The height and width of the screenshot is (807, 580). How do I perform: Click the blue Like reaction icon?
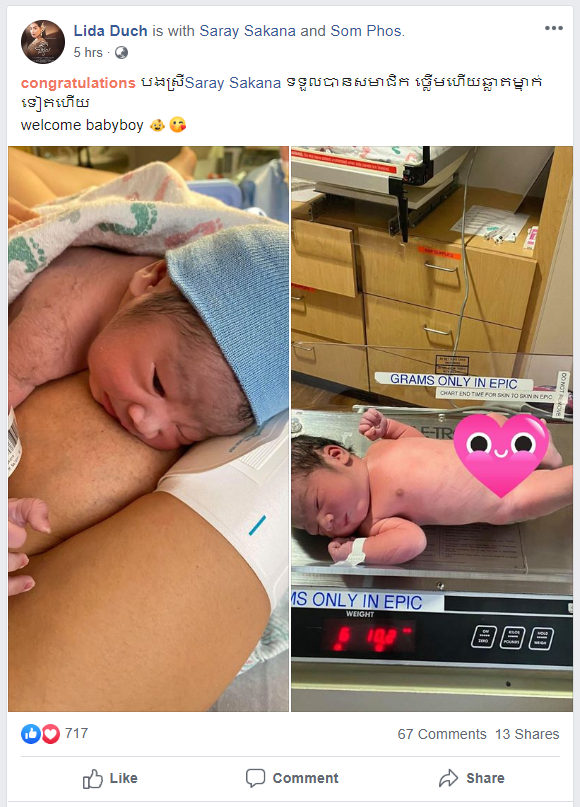(30, 734)
